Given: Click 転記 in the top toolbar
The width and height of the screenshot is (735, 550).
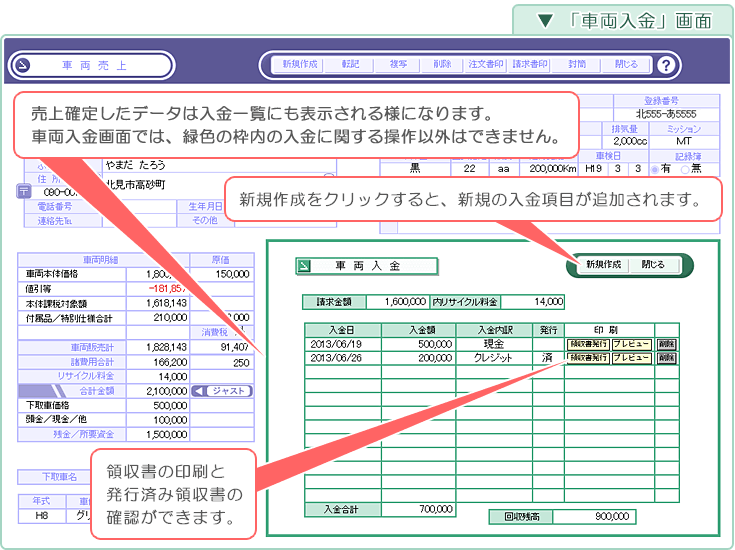Looking at the screenshot, I should [x=350, y=64].
